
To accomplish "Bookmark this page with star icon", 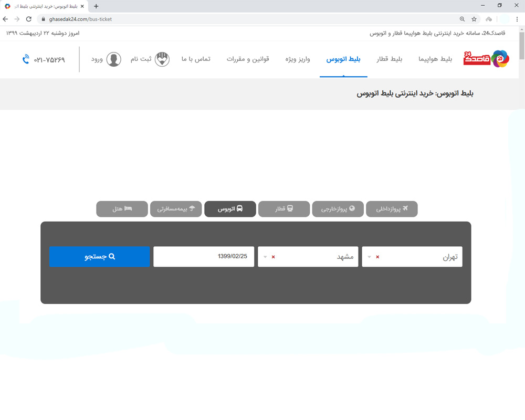I will [474, 19].
